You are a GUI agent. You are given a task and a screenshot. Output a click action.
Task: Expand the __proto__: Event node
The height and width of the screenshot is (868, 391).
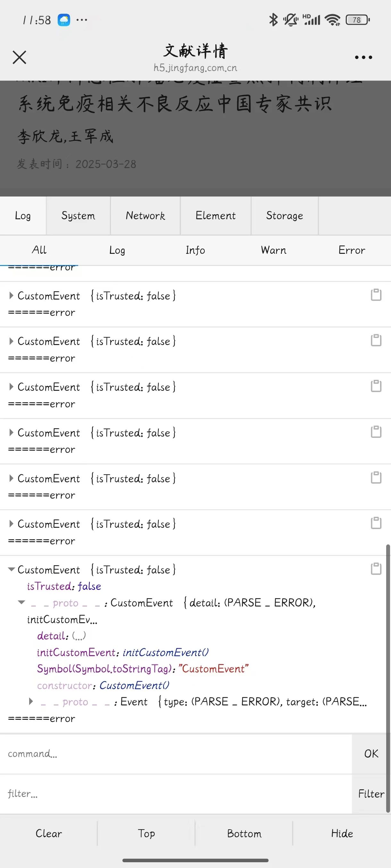31,702
